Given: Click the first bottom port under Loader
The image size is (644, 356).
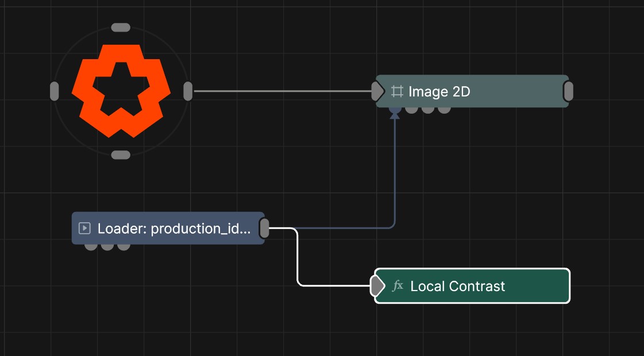Looking at the screenshot, I should click(x=91, y=247).
